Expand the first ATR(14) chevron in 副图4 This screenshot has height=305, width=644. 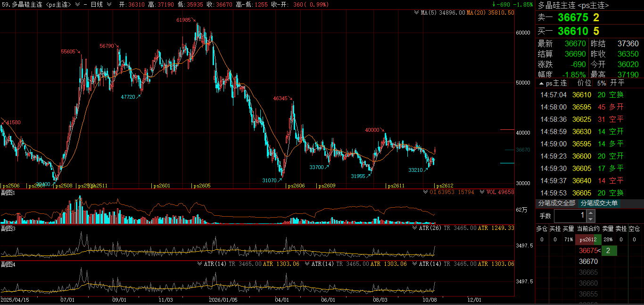pyautogui.click(x=200, y=263)
